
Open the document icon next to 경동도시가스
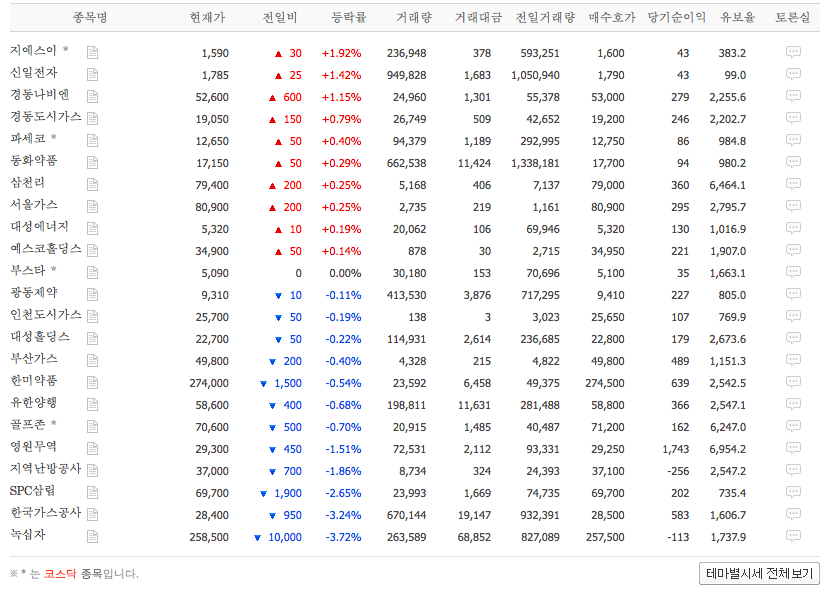coord(92,118)
